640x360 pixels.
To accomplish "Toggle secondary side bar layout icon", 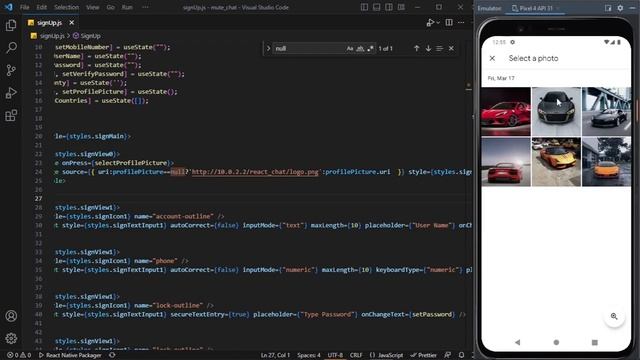I will [389, 7].
